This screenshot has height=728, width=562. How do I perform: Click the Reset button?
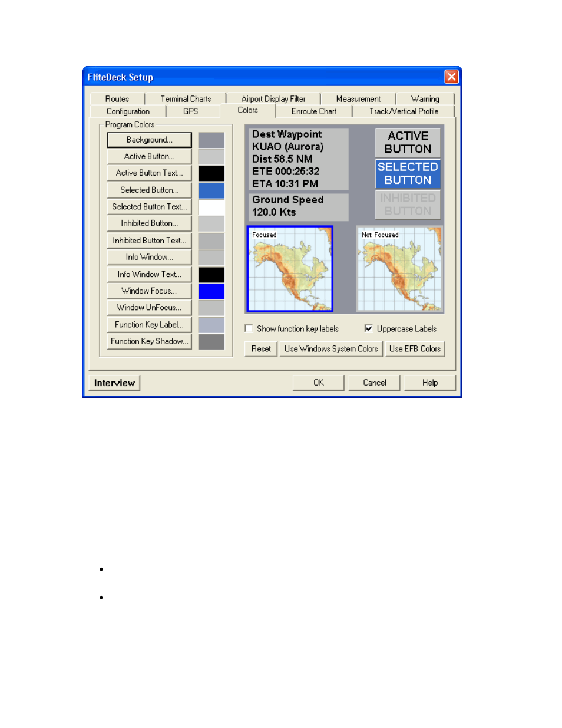point(261,349)
